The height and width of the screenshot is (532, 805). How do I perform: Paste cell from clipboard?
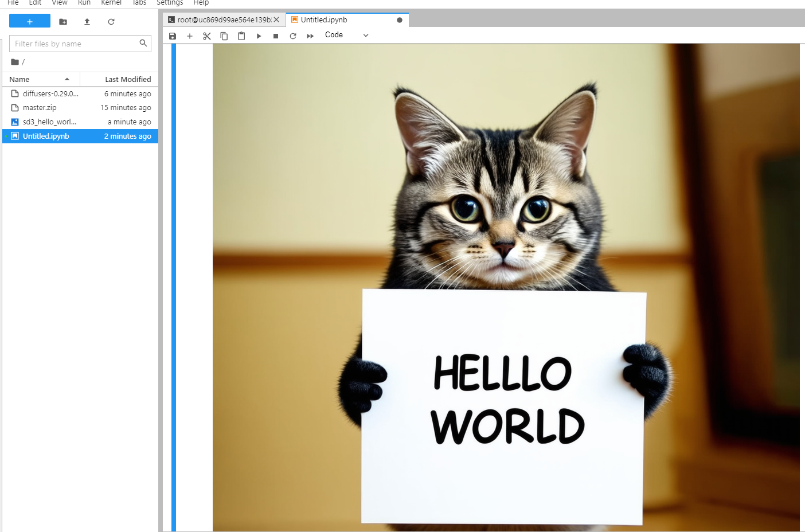[x=241, y=36]
